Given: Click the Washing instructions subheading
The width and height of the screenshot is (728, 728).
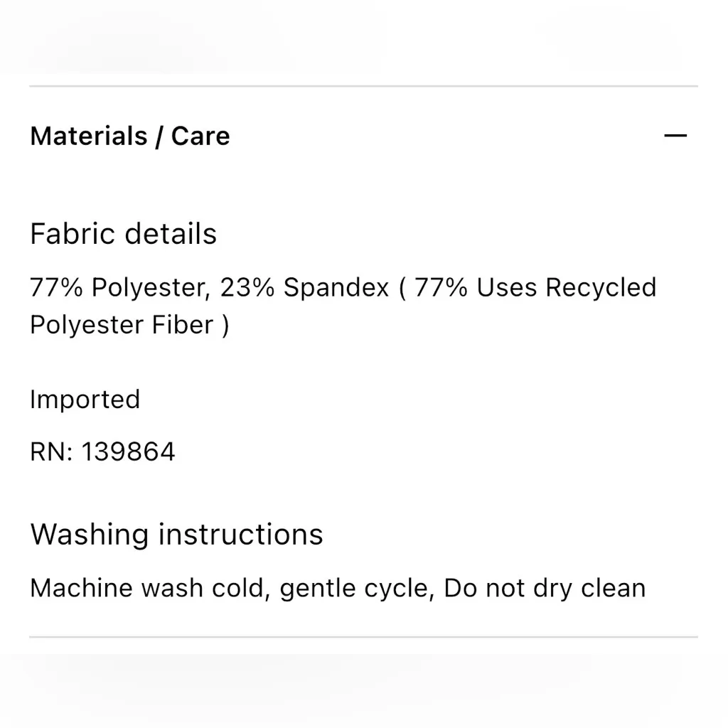Looking at the screenshot, I should pos(176,534).
